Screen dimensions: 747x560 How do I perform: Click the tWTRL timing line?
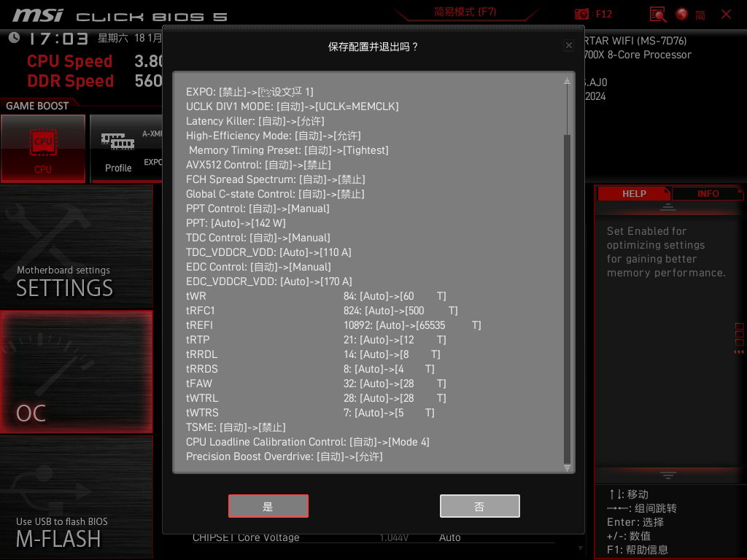pyautogui.click(x=316, y=398)
